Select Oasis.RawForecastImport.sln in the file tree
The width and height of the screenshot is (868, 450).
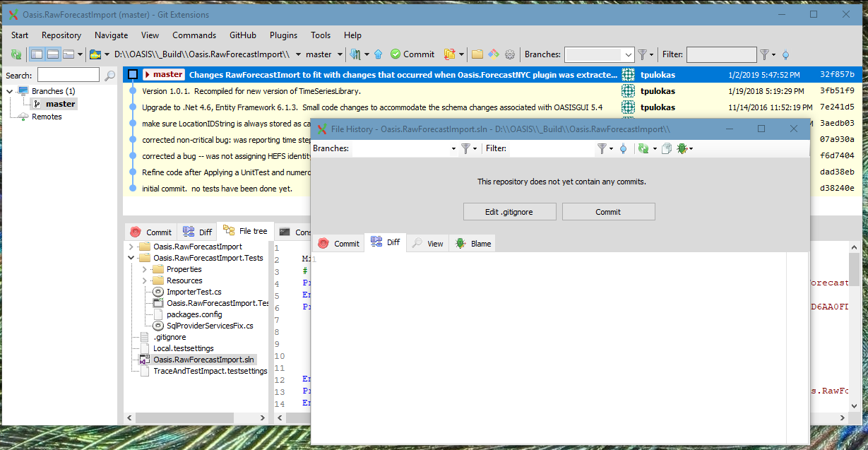(x=203, y=359)
